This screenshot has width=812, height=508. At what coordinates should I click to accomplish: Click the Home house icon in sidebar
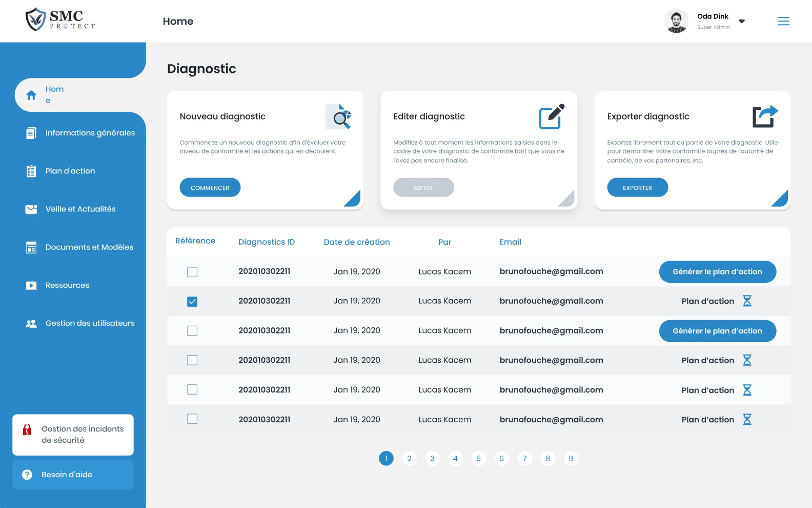(x=31, y=95)
